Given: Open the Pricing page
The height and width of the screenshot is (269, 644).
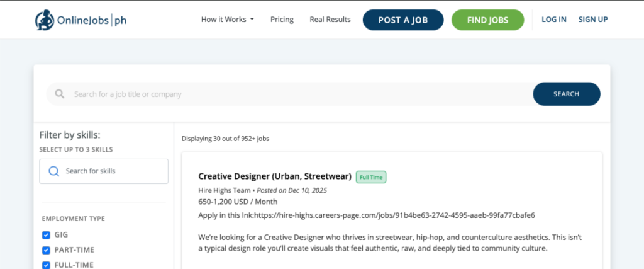Looking at the screenshot, I should click(282, 20).
